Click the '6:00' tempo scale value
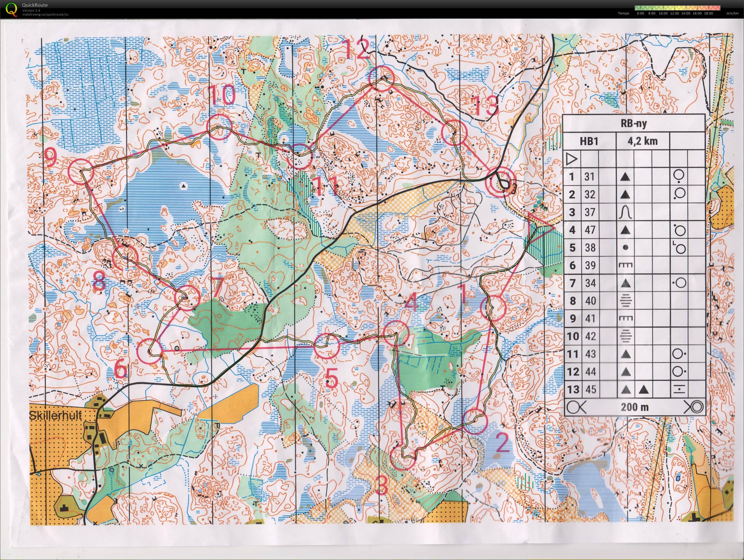This screenshot has width=744, height=560. tap(640, 14)
